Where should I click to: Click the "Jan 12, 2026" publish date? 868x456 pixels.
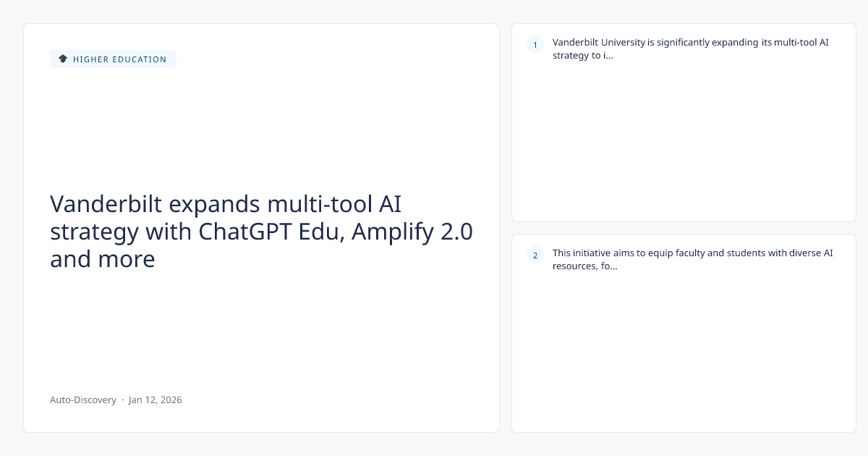coord(156,400)
